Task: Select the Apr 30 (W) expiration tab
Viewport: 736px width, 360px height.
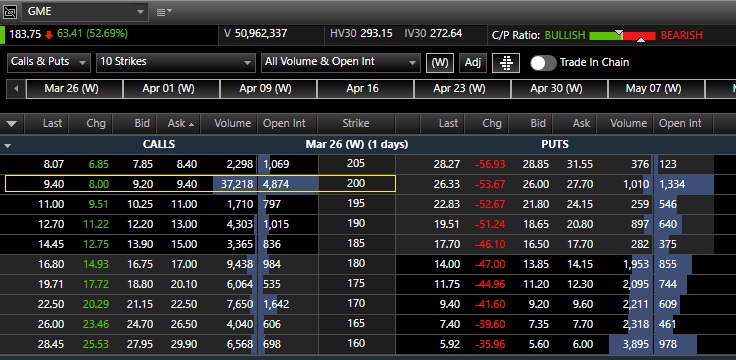Action: pyautogui.click(x=559, y=89)
